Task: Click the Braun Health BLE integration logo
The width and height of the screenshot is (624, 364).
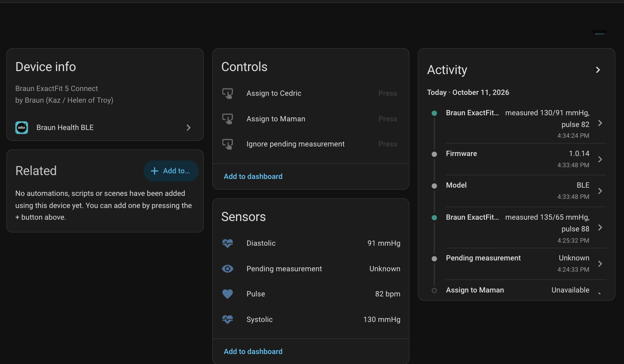Action: click(22, 127)
